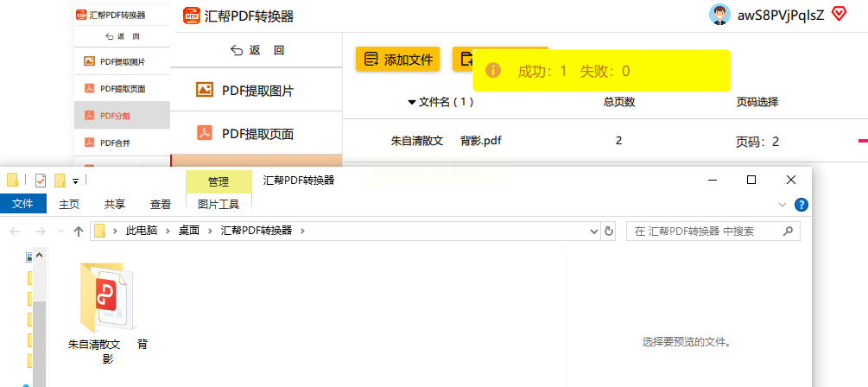Open Explorer Help with the blue question icon
The width and height of the screenshot is (868, 387).
pyautogui.click(x=801, y=204)
